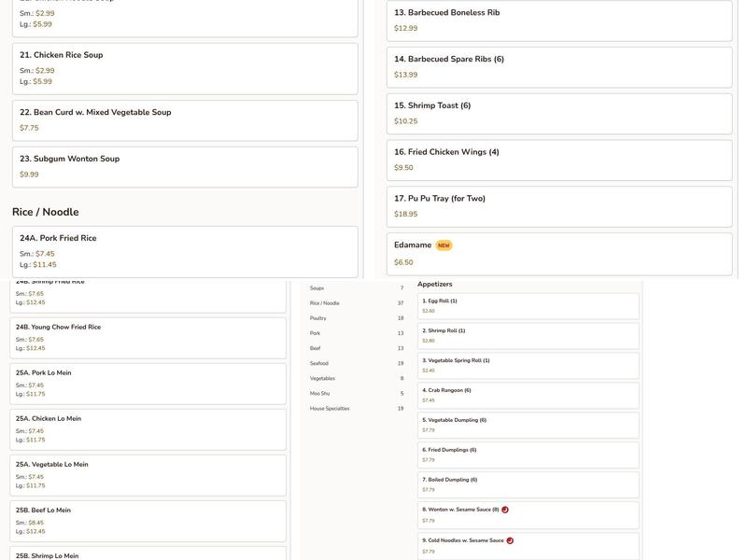This screenshot has height=560, width=747.
Task: Click the spicy icon beside Cold Noodles w. Sesame Sauce
Action: click(x=510, y=540)
